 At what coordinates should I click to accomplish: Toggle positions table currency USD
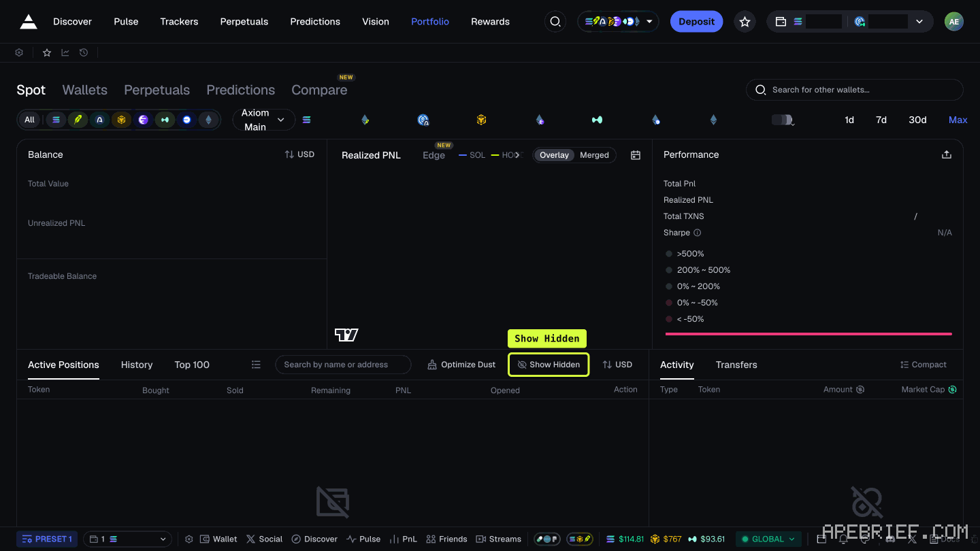[617, 365]
